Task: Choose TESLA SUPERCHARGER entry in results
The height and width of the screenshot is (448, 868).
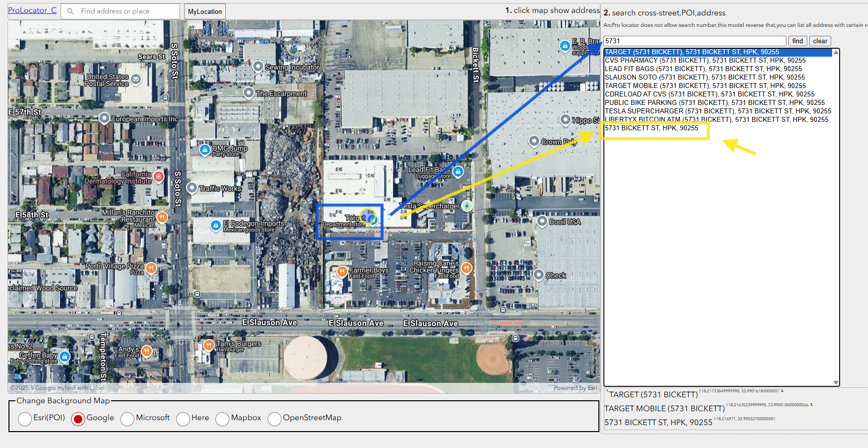Action: (x=717, y=111)
